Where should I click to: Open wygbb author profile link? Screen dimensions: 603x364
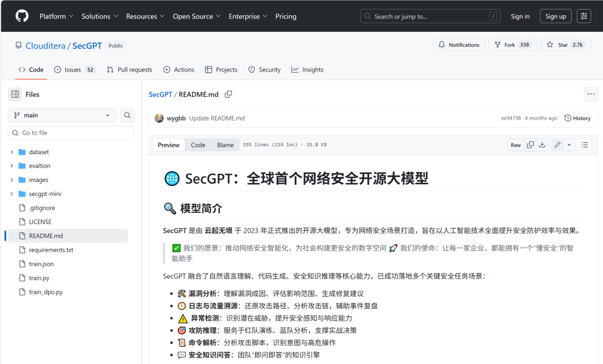tap(176, 118)
